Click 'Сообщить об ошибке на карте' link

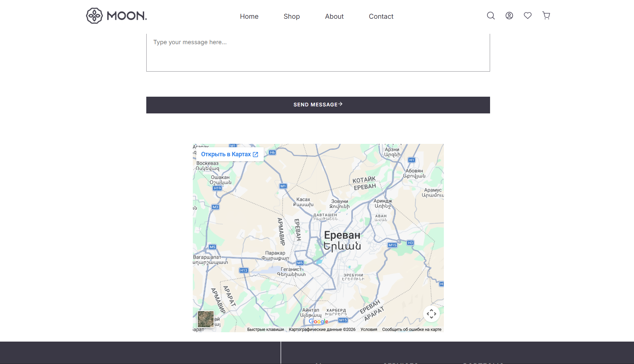click(x=412, y=330)
